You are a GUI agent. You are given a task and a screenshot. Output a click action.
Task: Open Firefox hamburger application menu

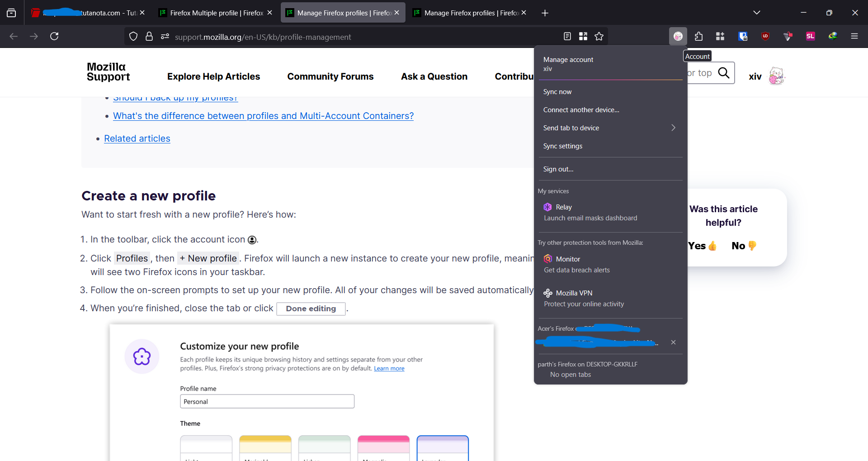coord(854,36)
